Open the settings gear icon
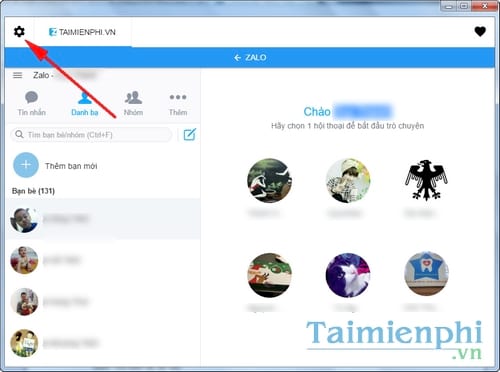The height and width of the screenshot is (372, 500). coord(19,32)
